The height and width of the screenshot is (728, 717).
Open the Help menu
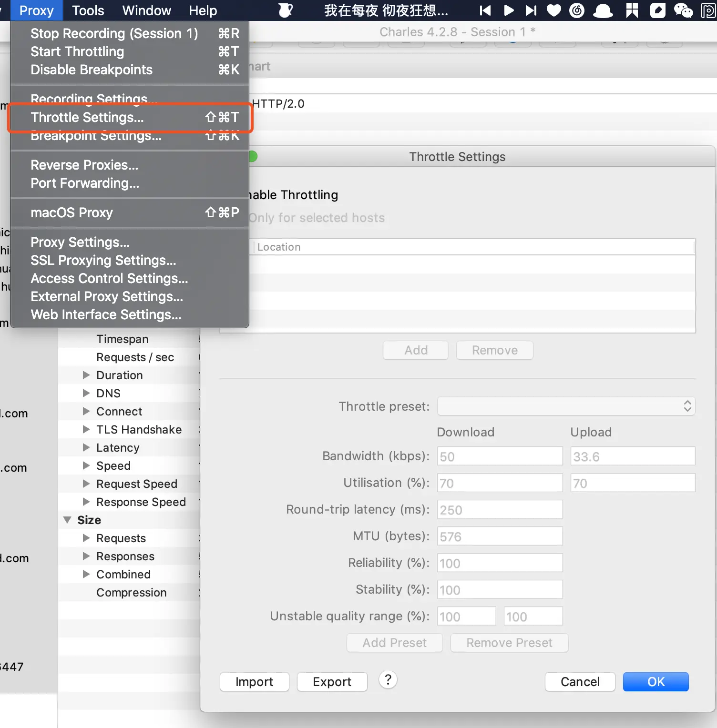click(x=203, y=10)
